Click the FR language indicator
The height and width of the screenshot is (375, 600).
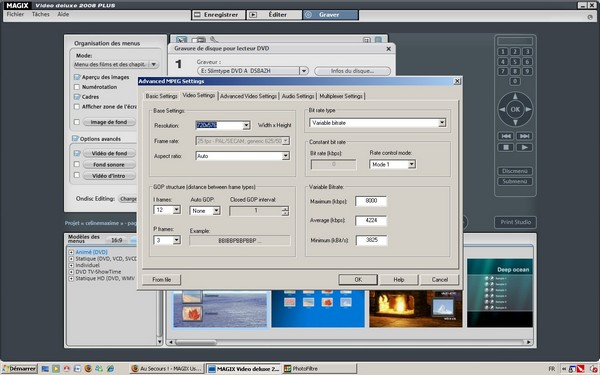coord(551,369)
